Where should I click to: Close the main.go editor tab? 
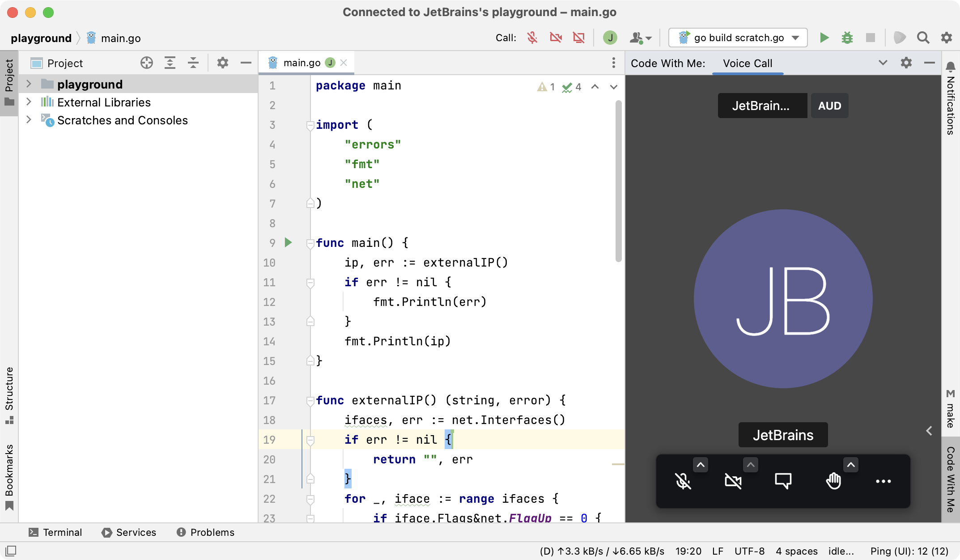(344, 63)
